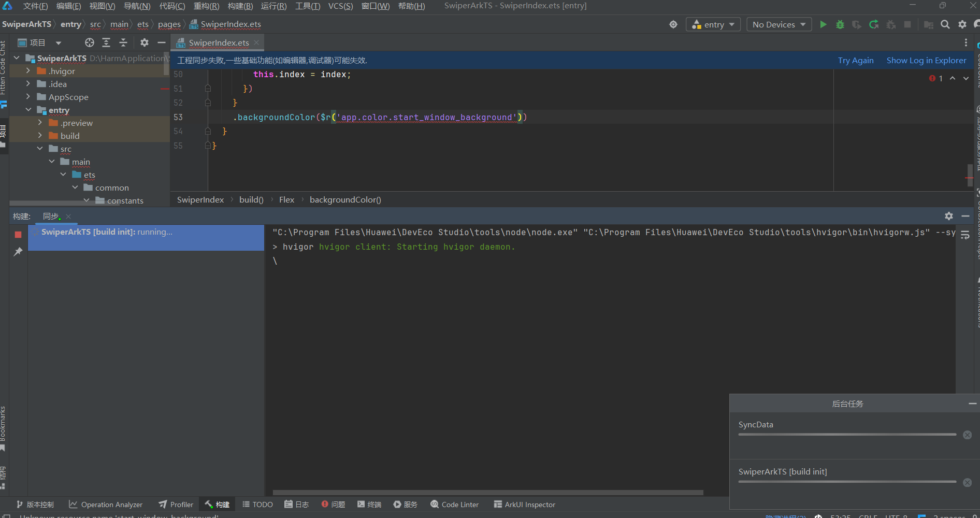Open the Profiler tool window

tap(176, 505)
